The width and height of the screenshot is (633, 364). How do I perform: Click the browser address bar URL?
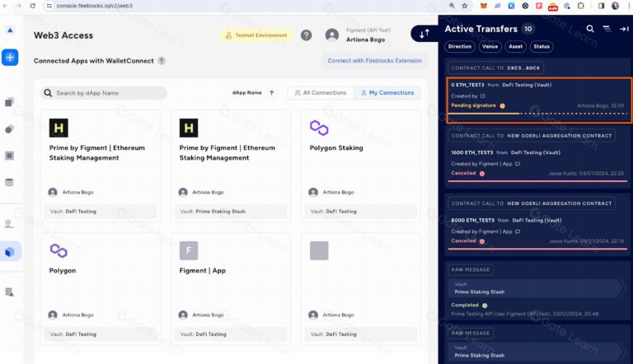[x=95, y=6]
